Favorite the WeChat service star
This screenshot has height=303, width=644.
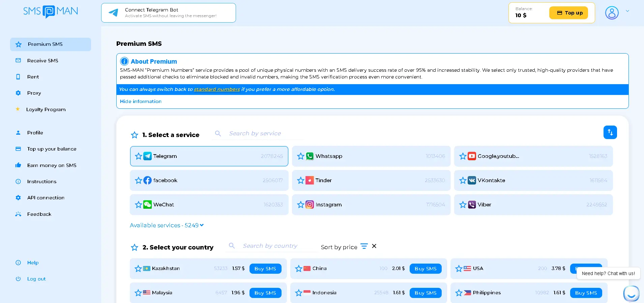click(x=138, y=205)
